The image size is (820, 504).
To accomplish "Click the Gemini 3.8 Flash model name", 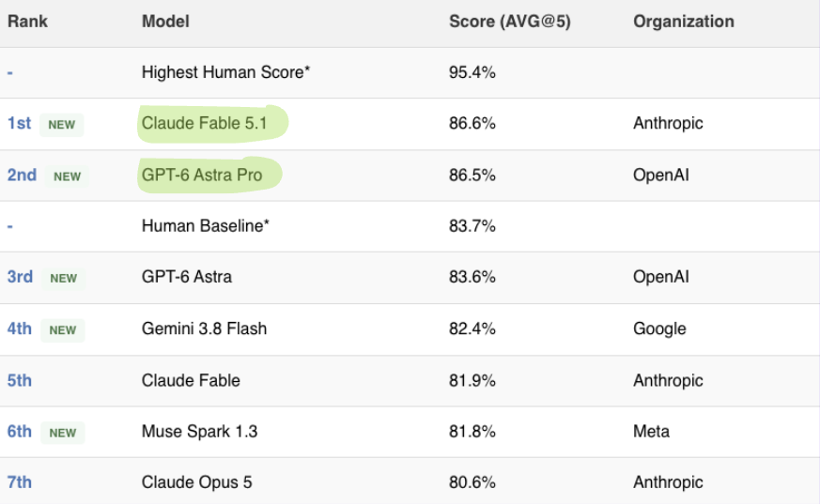I will tap(205, 328).
